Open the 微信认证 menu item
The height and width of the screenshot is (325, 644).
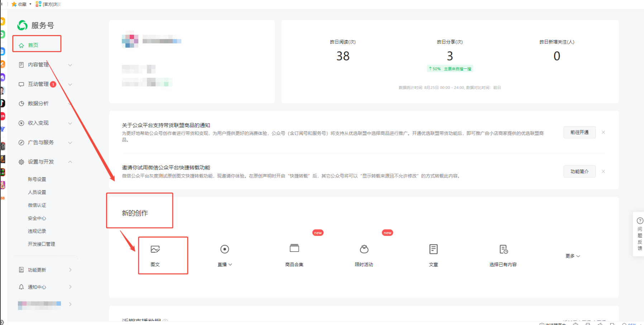tap(37, 205)
